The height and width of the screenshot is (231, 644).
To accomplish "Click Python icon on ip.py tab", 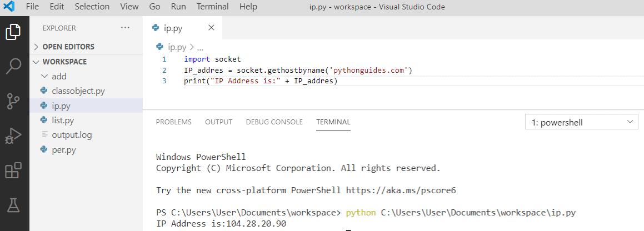I will [156, 28].
